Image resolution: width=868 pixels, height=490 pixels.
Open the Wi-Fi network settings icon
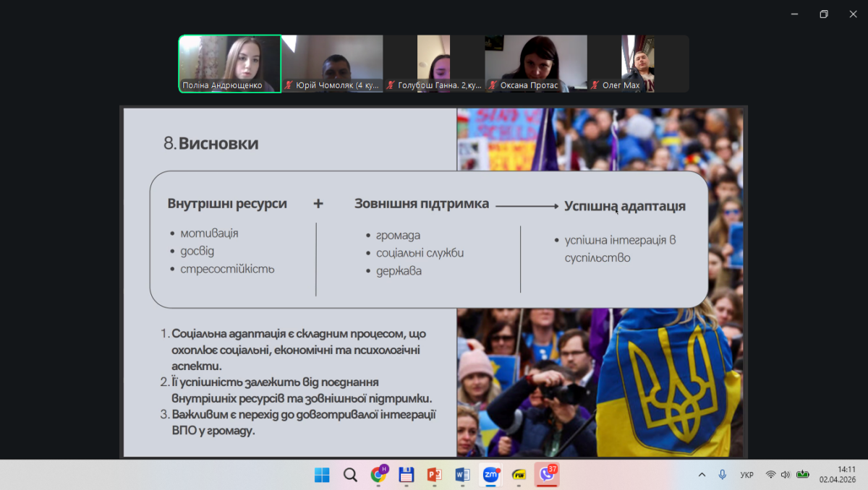point(770,475)
